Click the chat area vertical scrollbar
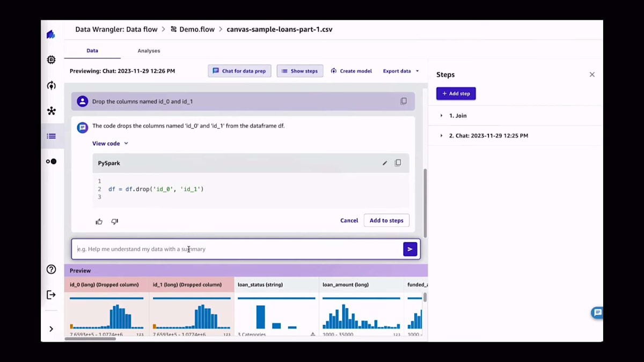 425,203
